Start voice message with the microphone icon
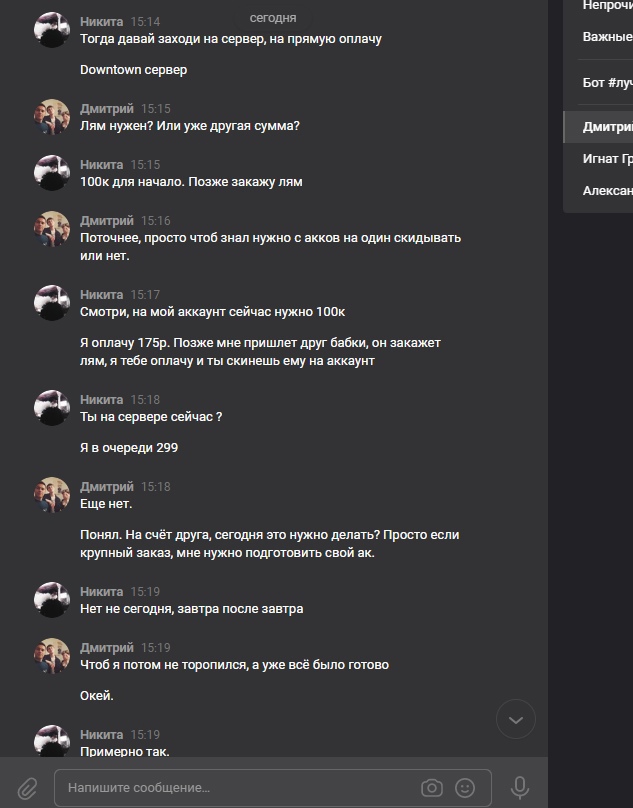Image resolution: width=633 pixels, height=808 pixels. coord(520,788)
